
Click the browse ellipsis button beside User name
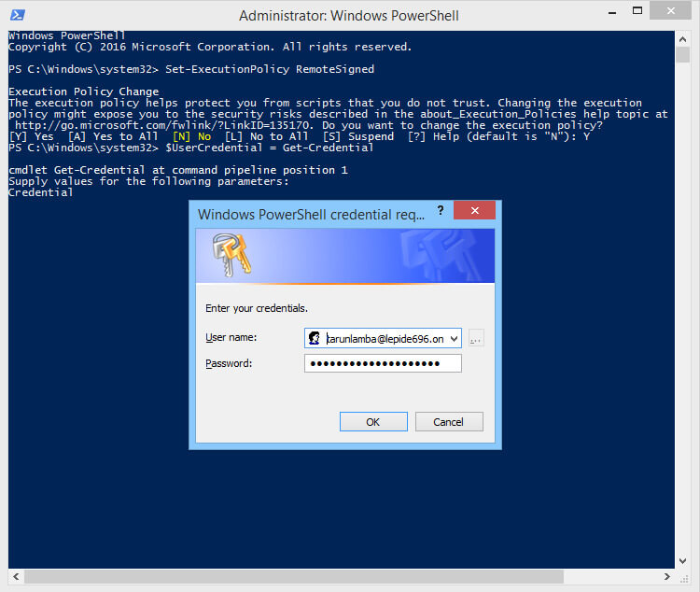[476, 339]
